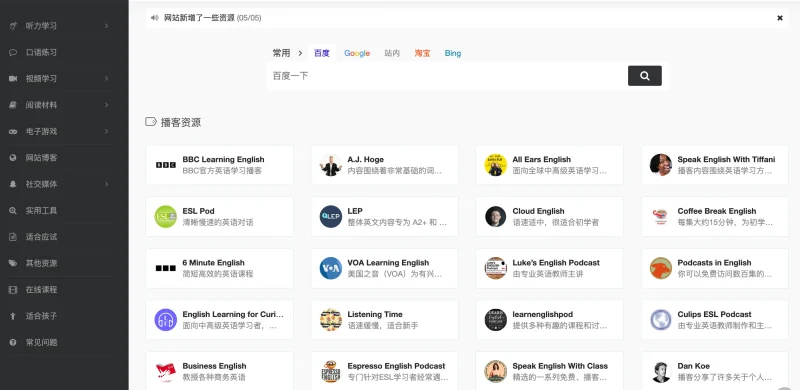
Task: Click the tag icon beside 播客资源 heading
Action: (x=151, y=121)
